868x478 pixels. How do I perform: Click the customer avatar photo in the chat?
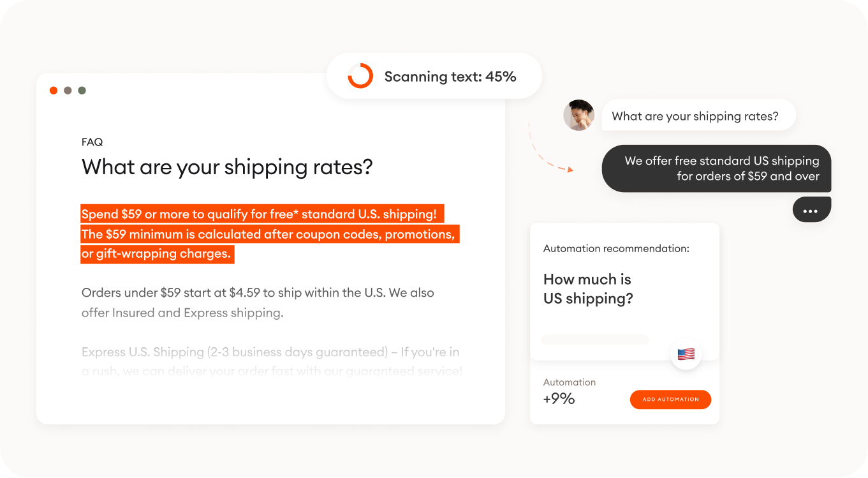click(578, 115)
